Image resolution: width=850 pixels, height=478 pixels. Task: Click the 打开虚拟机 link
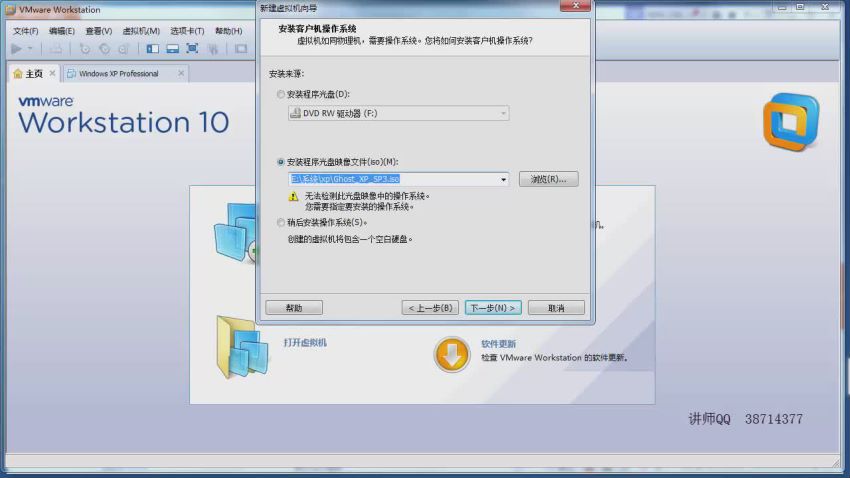pos(305,343)
